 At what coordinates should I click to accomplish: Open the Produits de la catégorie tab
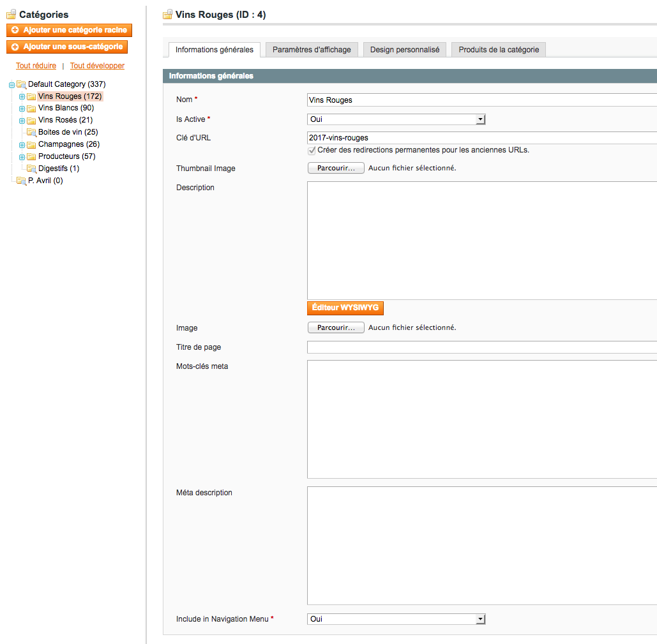pyautogui.click(x=498, y=50)
